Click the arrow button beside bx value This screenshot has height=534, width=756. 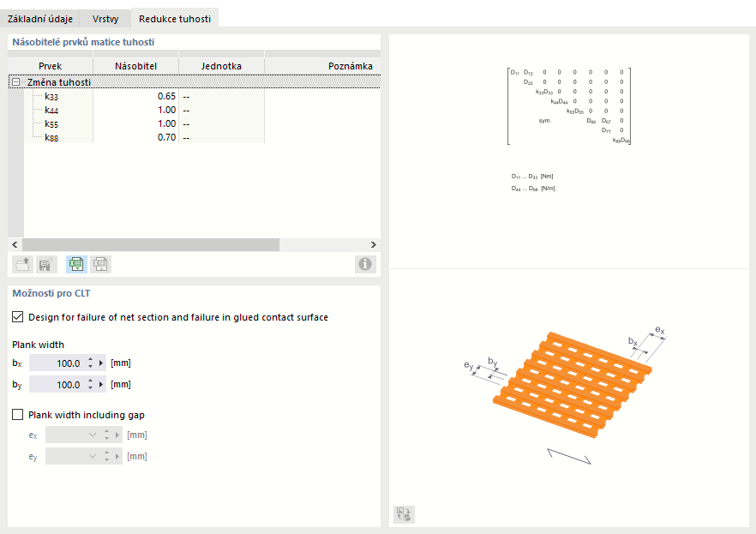[x=102, y=363]
